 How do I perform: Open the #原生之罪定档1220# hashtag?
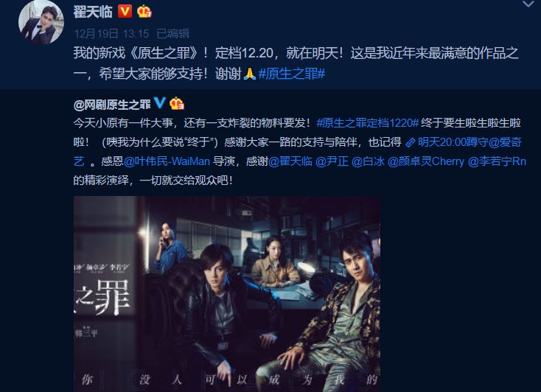[368, 123]
